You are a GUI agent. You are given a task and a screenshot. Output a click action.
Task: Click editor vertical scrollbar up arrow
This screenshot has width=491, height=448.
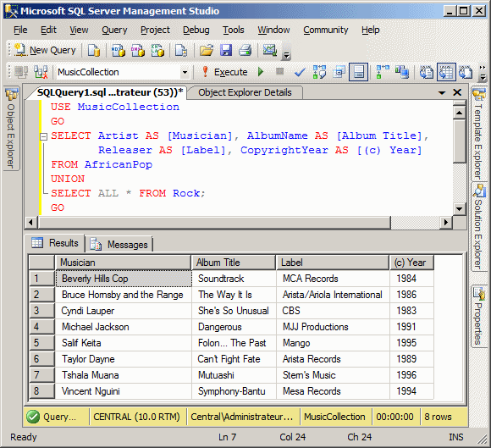460,113
